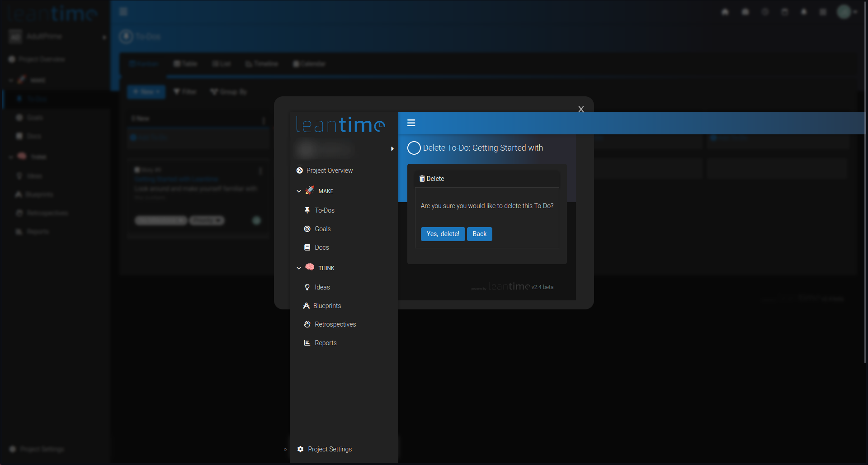Collapse the MAKE section

pos(299,191)
